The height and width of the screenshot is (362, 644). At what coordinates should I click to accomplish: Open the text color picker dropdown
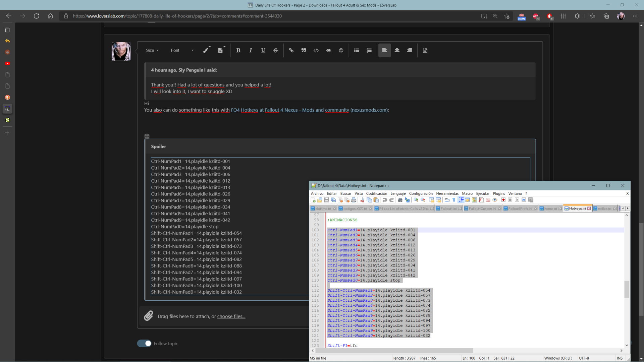207,50
